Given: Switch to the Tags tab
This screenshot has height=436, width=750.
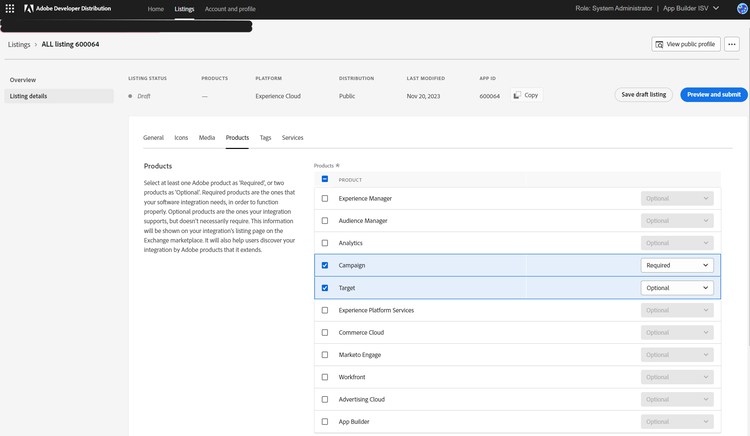Looking at the screenshot, I should [265, 138].
